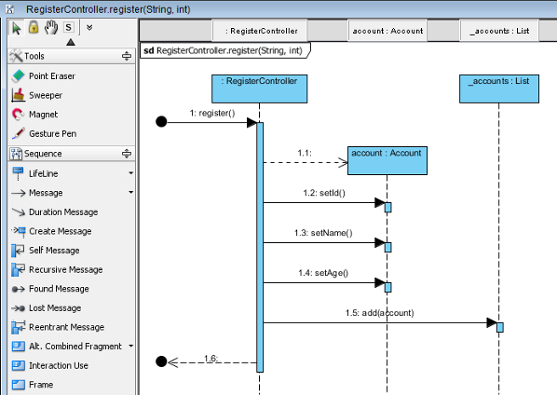557x395 pixels.
Task: Click the Sequence palette header icon
Action: tap(16, 153)
